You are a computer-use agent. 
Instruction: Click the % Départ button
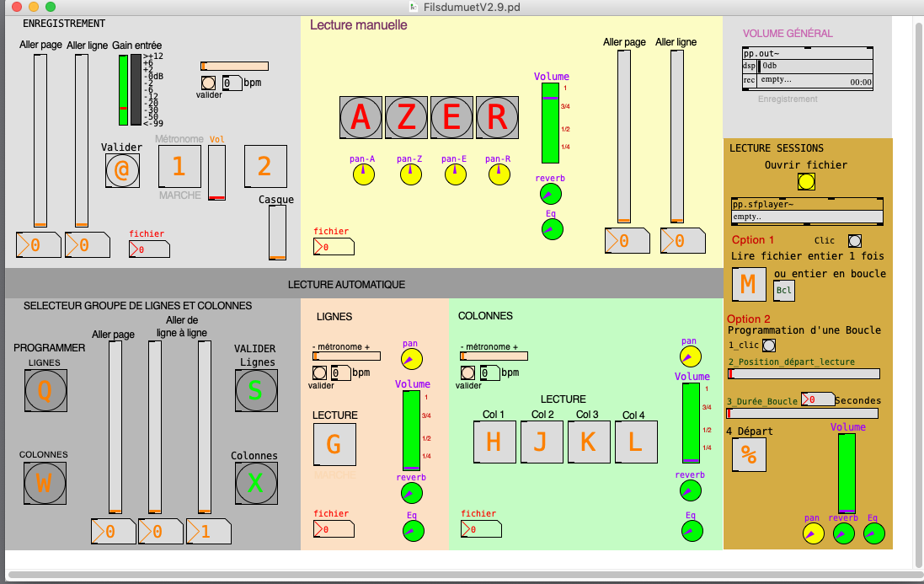pyautogui.click(x=748, y=455)
